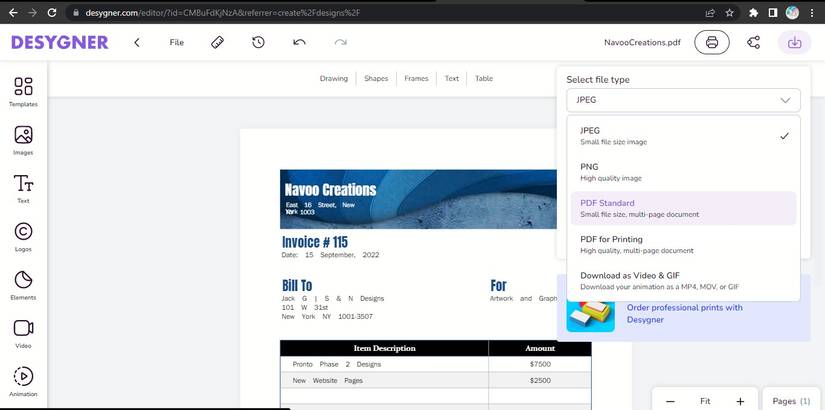The height and width of the screenshot is (410, 825).
Task: Choose Download as Video & GIF
Action: coord(683,281)
